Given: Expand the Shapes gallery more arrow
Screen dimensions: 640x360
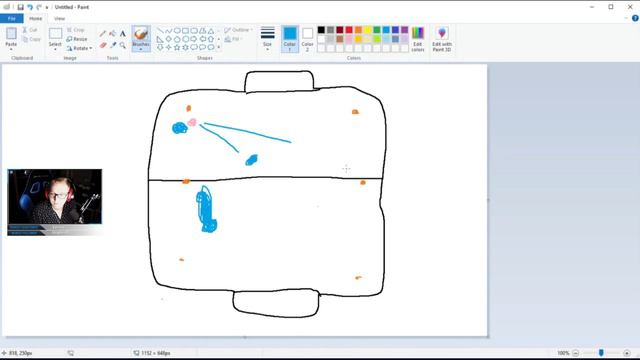Looking at the screenshot, I should click(x=219, y=47).
